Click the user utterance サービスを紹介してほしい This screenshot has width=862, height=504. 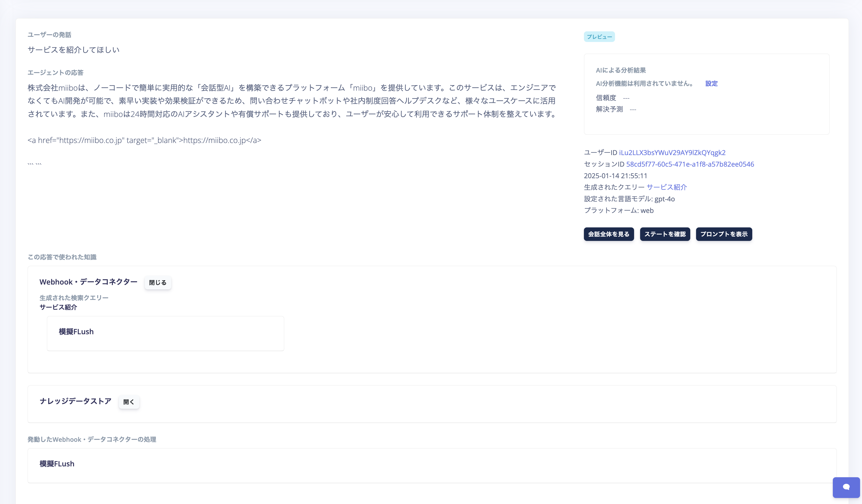click(x=74, y=50)
